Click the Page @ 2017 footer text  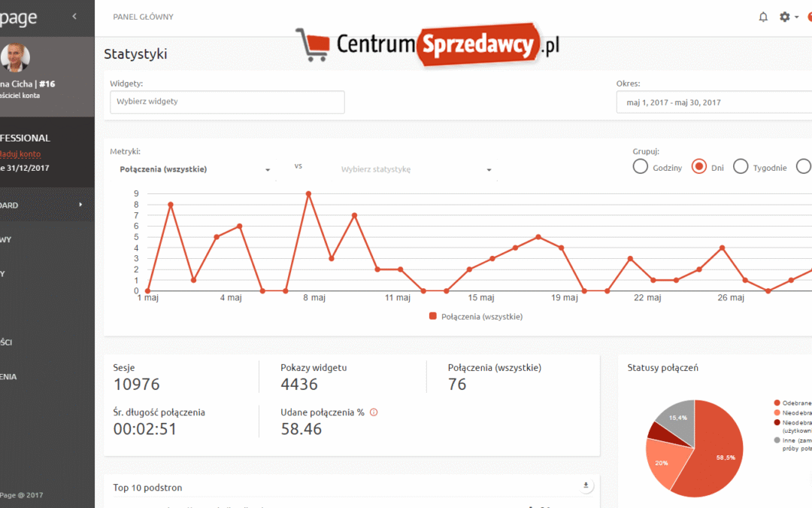[x=21, y=495]
